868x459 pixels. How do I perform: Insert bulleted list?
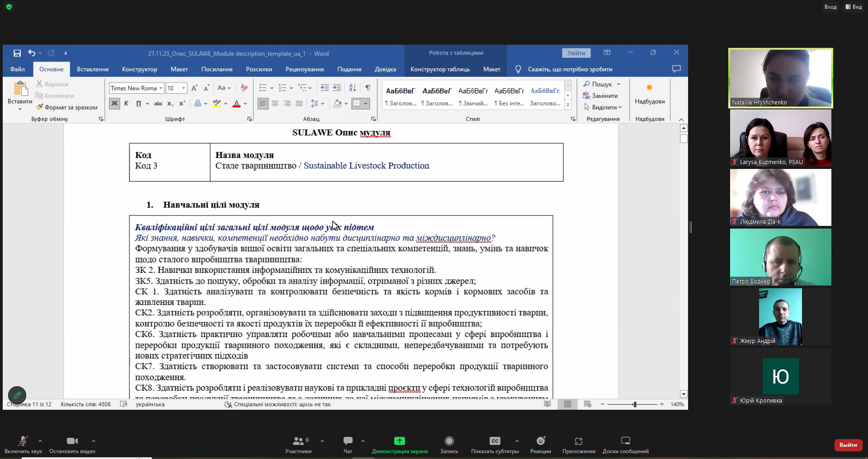(x=263, y=88)
